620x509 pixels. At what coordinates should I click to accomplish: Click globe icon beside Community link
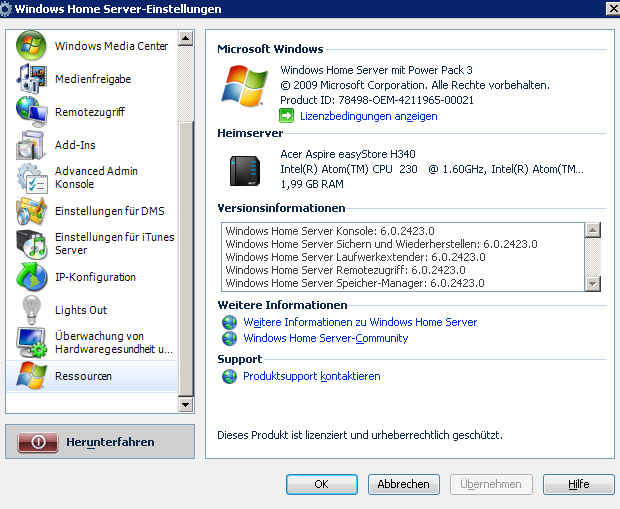[x=229, y=339]
